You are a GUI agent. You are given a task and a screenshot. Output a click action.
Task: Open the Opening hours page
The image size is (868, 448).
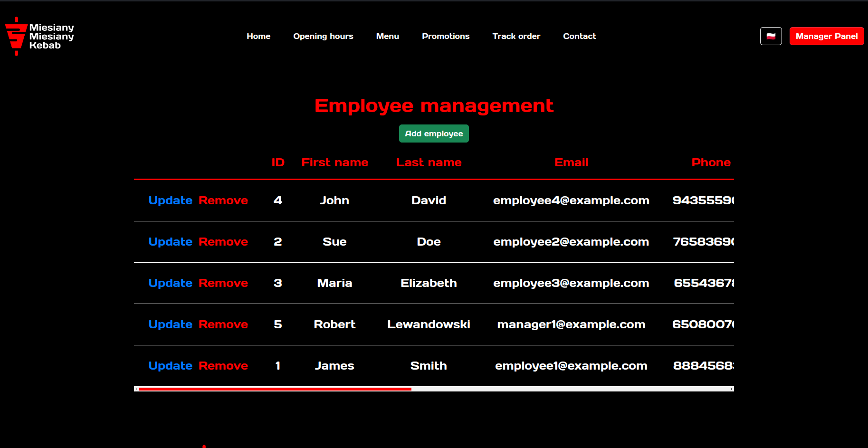[323, 36]
